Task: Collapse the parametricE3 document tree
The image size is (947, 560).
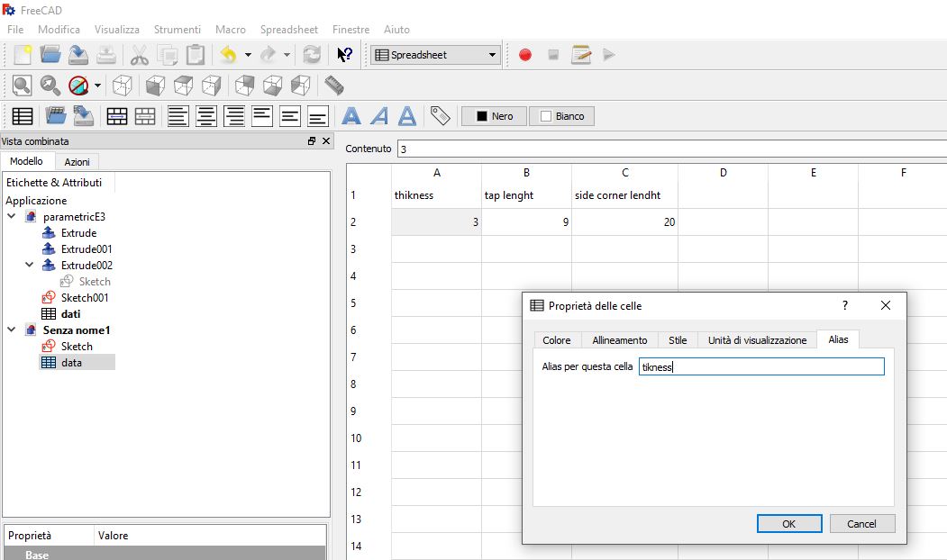Action: tap(12, 216)
